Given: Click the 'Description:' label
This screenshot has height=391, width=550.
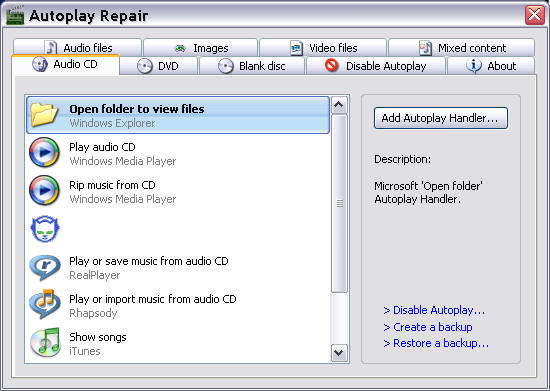Looking at the screenshot, I should click(402, 159).
